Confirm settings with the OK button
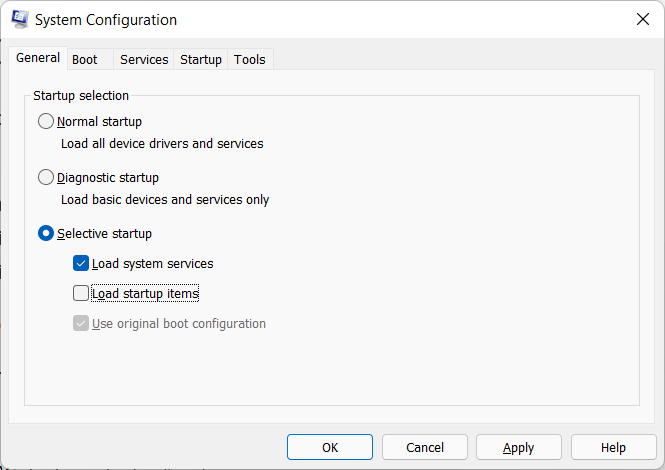Viewport: 665px width, 470px height. [x=330, y=447]
